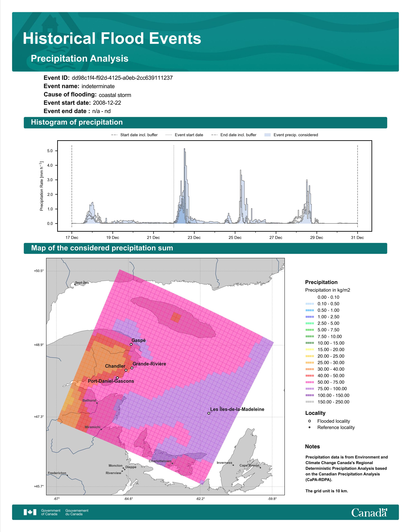Image resolution: width=411 pixels, height=532 pixels.
Task: Click the Grande-Rivière flooded locality marker
Action: click(132, 368)
